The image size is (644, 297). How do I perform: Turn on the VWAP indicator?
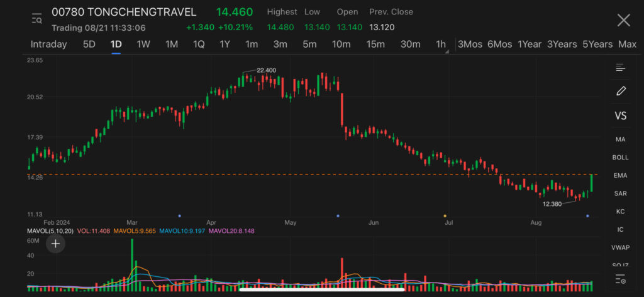pyautogui.click(x=621, y=248)
